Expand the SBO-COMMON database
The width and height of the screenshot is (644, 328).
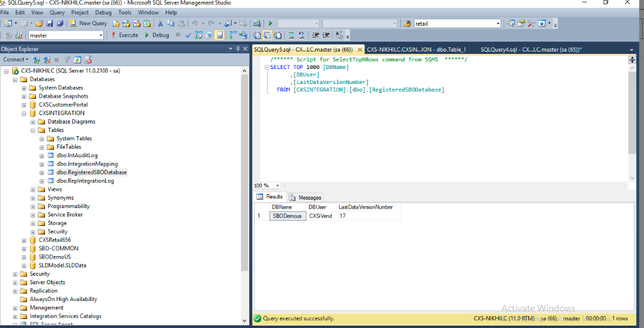pyautogui.click(x=24, y=248)
